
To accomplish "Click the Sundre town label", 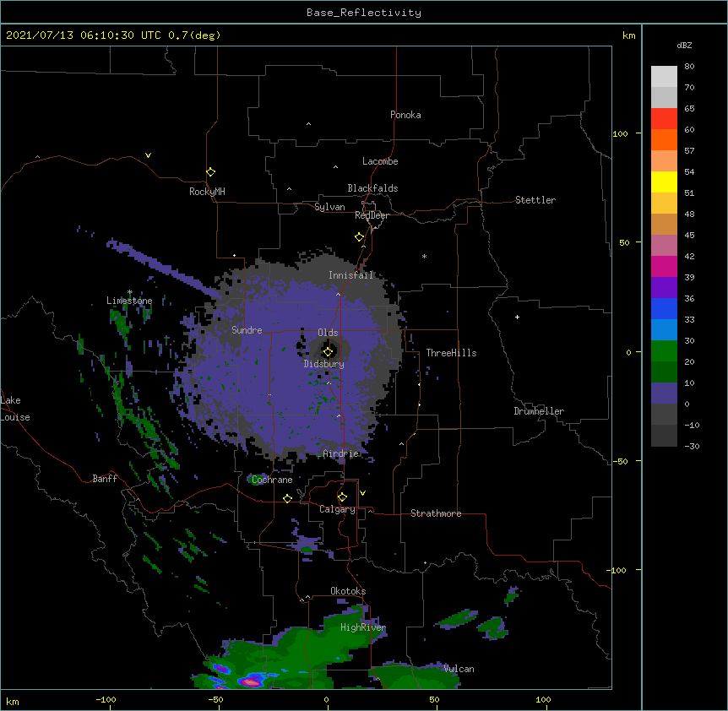I will (247, 330).
